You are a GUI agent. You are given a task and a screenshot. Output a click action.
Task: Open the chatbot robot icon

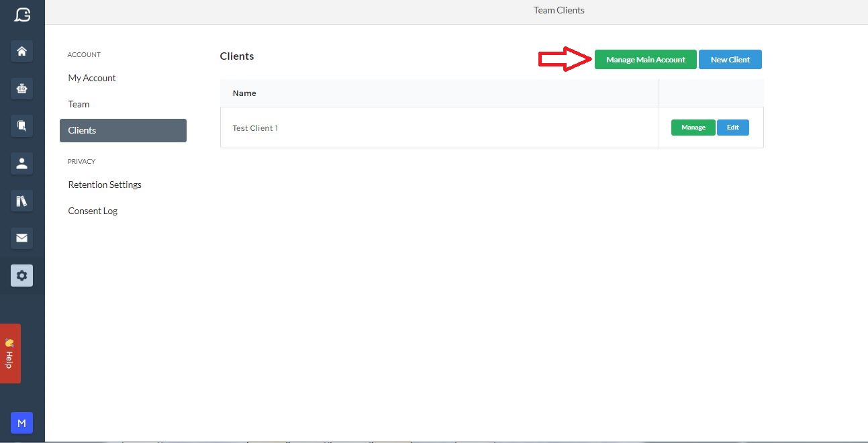pyautogui.click(x=22, y=88)
